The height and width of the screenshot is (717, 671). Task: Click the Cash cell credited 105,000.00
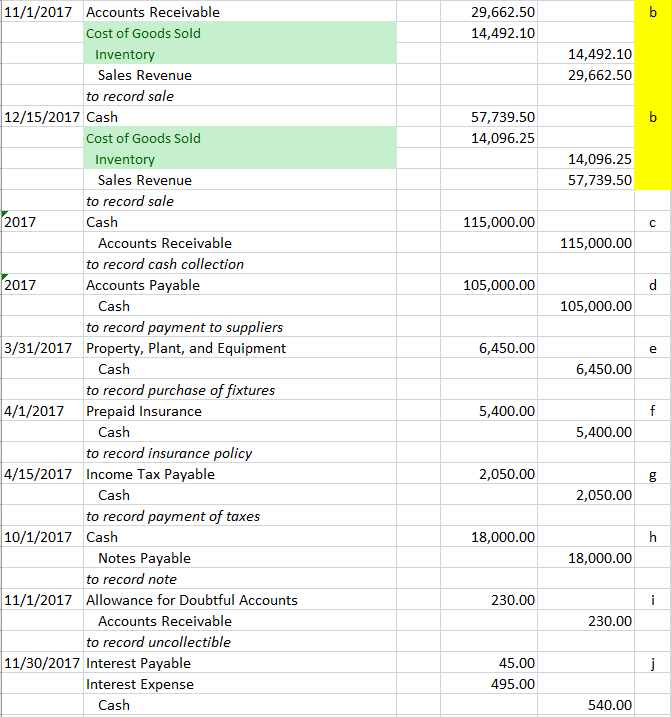coord(240,306)
